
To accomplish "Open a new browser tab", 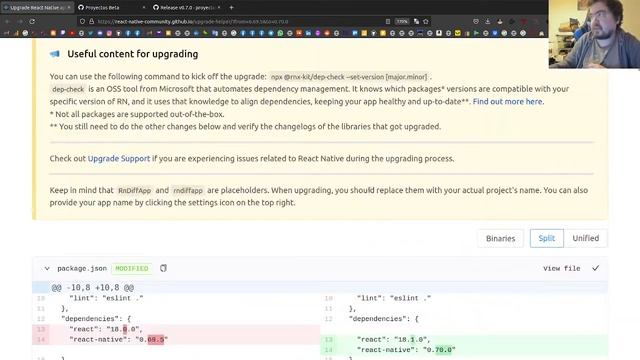I will coord(231,7).
